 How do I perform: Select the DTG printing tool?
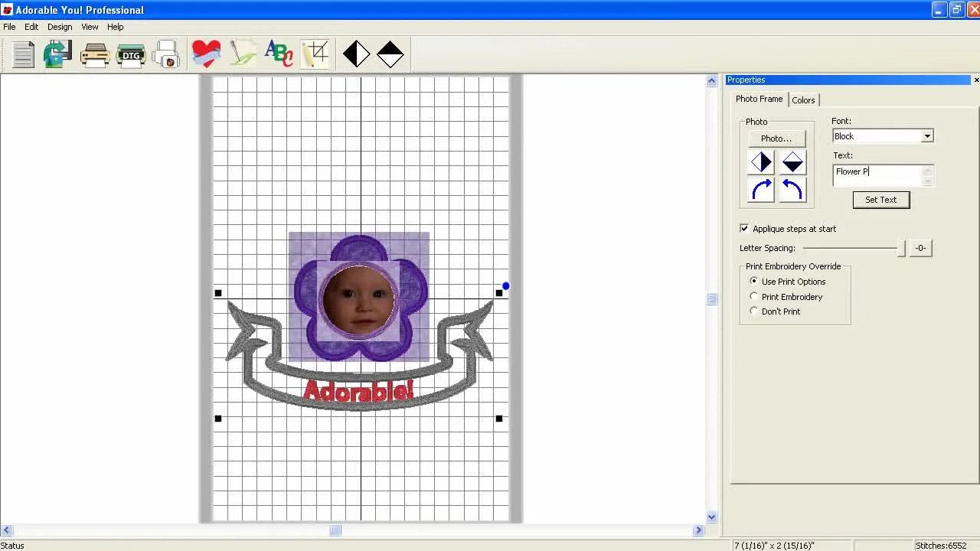point(131,54)
